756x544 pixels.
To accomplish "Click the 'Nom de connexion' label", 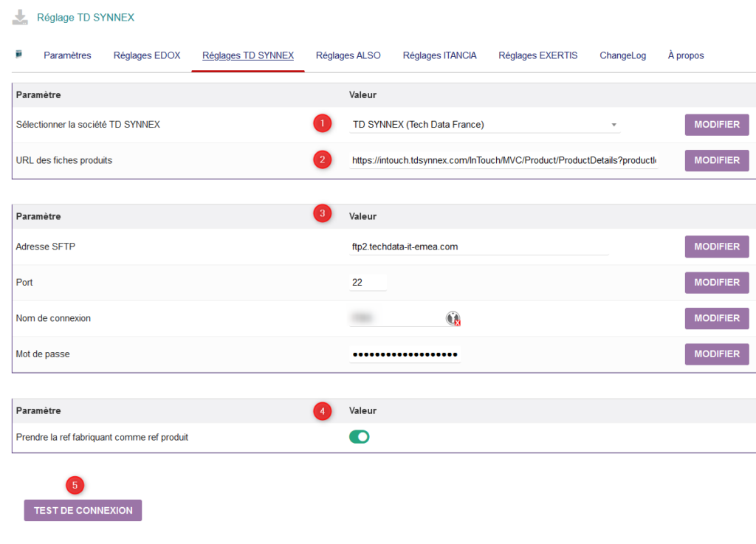I will pyautogui.click(x=53, y=318).
